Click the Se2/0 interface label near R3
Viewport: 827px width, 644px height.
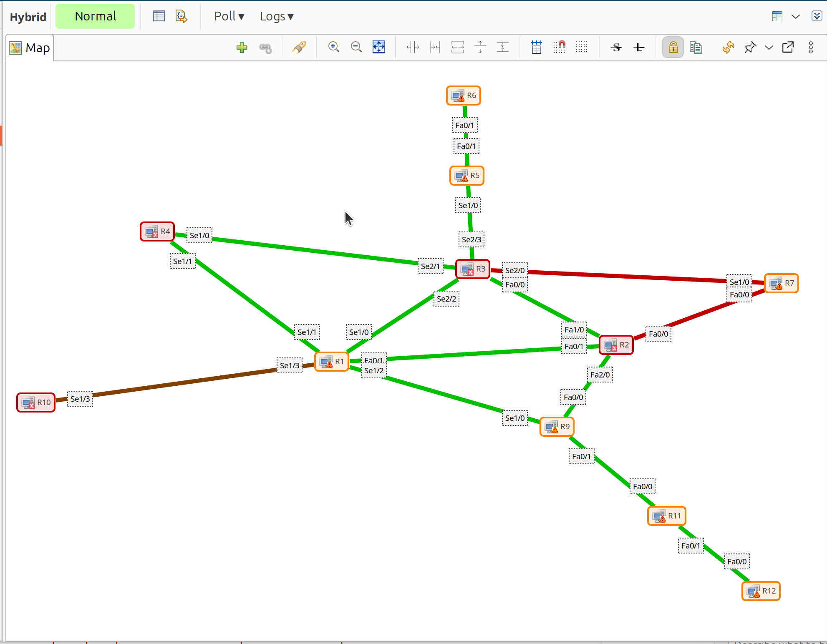click(x=514, y=271)
